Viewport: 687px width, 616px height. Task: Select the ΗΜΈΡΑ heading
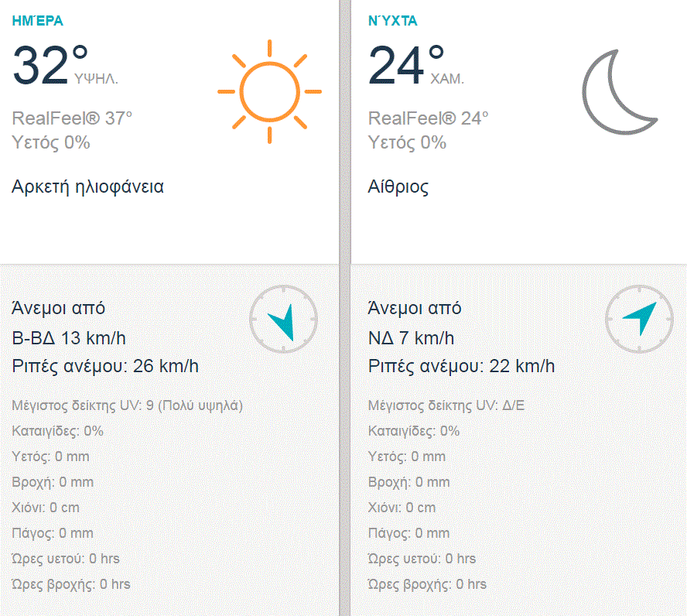(38, 21)
